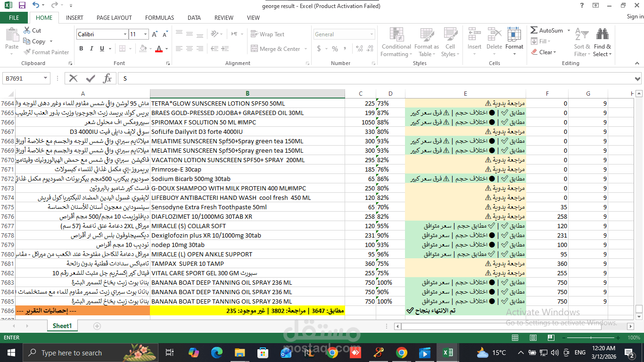Increase font size with large A

point(155,34)
